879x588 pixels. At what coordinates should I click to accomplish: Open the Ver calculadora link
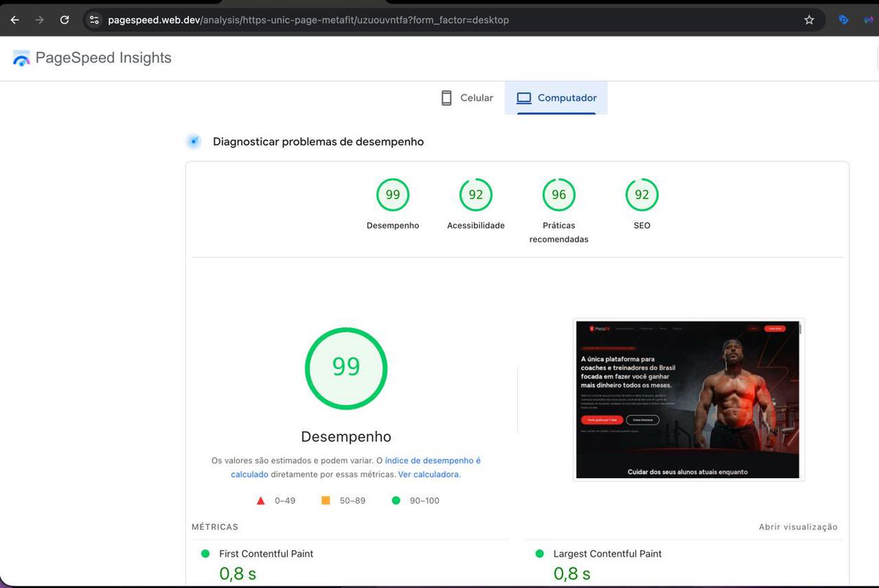[429, 474]
